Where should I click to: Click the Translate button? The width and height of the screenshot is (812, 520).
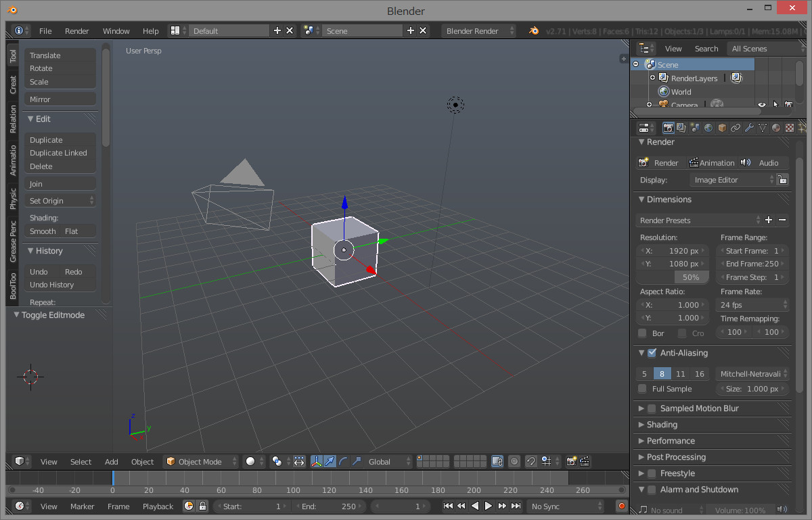coord(60,55)
